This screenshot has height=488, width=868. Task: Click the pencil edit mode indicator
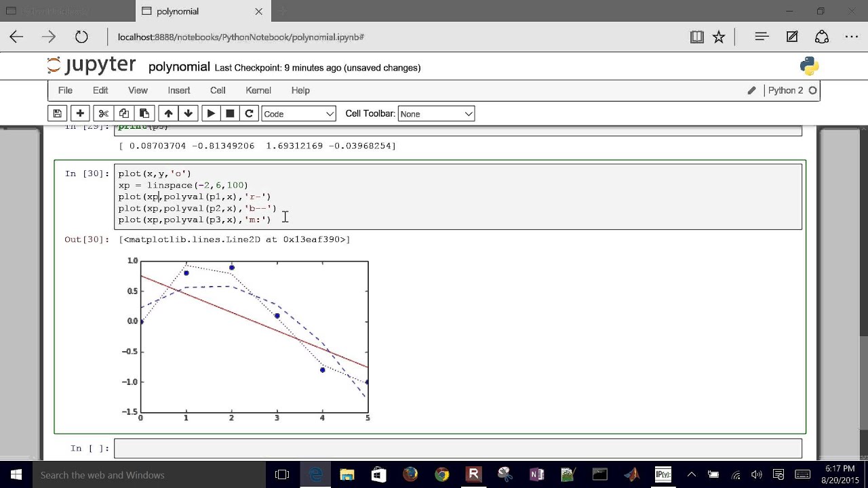point(751,90)
